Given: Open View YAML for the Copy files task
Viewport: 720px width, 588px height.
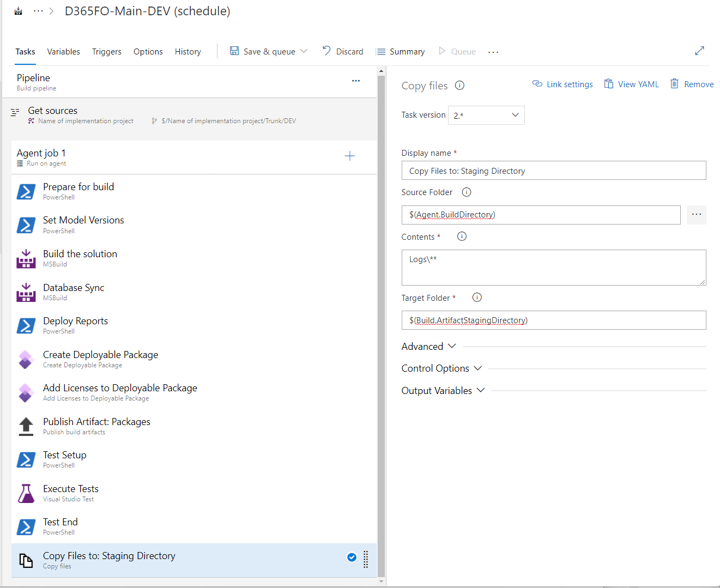Looking at the screenshot, I should click(631, 84).
